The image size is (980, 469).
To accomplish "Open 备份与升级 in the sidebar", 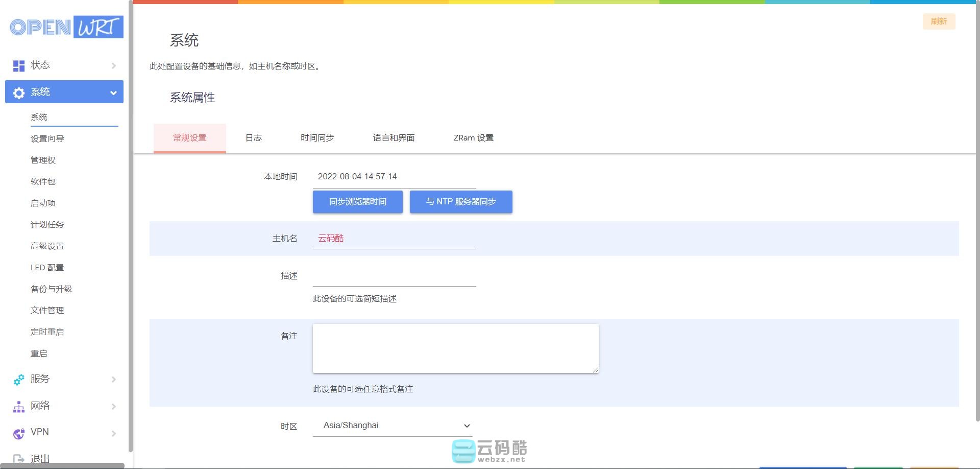I will tap(52, 289).
